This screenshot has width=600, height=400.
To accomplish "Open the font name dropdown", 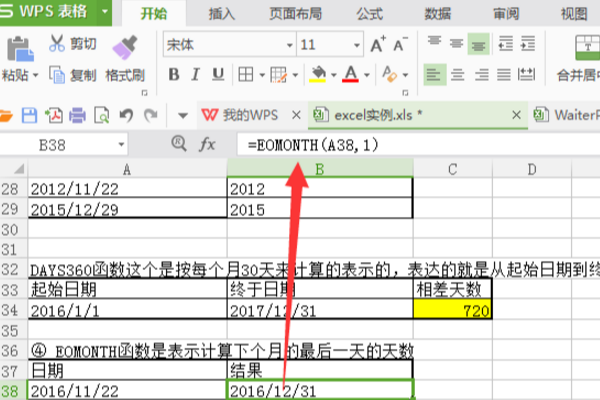I will point(290,45).
